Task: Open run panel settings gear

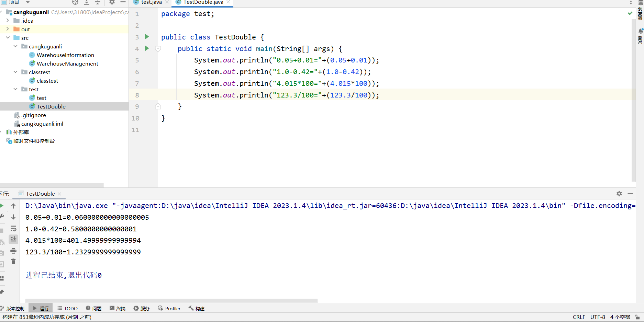Action: pos(619,194)
